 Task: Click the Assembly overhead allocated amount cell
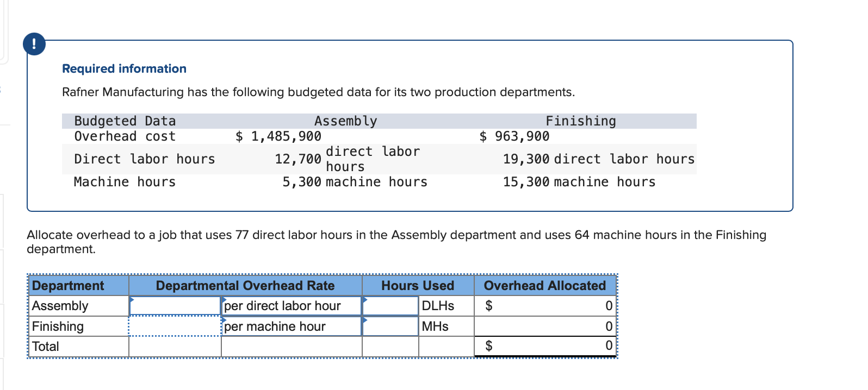[545, 306]
